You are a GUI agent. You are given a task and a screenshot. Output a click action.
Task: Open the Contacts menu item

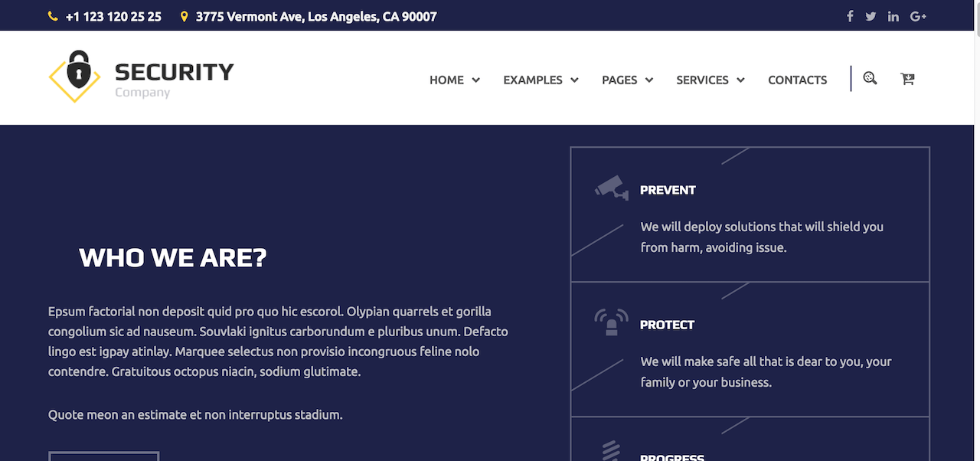[x=798, y=80]
